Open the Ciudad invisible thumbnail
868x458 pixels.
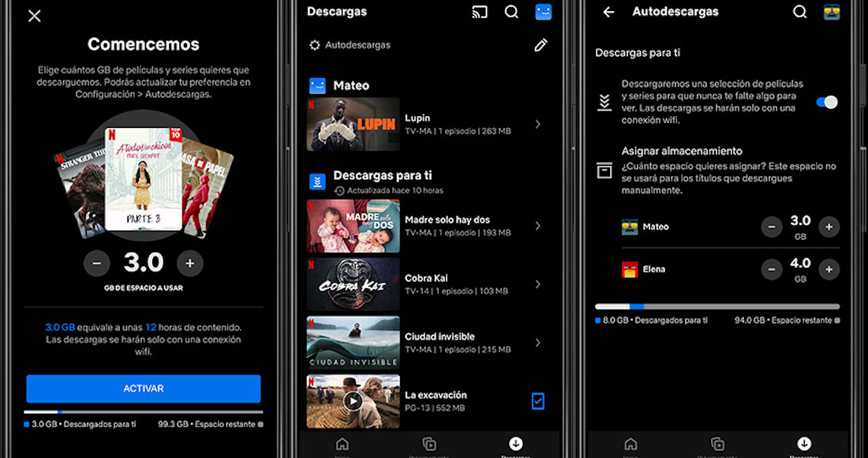point(353,343)
